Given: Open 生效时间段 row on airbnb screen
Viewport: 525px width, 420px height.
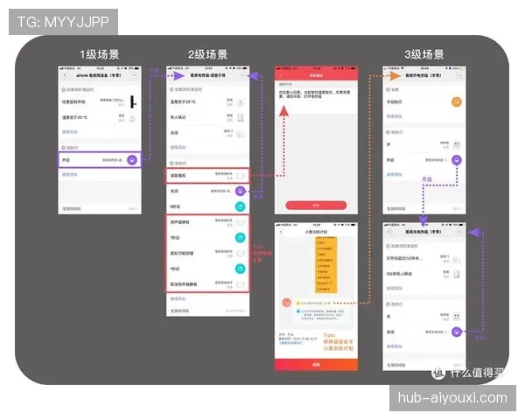Looking at the screenshot, I should [100, 209].
